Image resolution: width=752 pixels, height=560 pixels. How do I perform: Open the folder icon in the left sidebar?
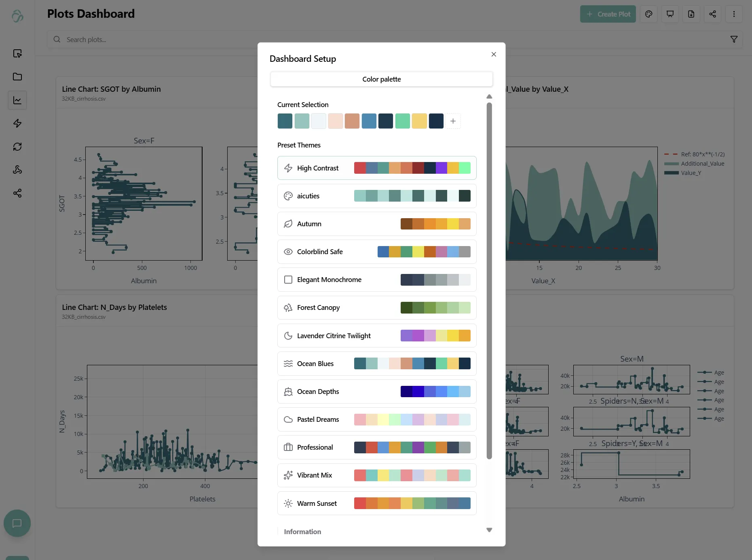[x=17, y=77]
